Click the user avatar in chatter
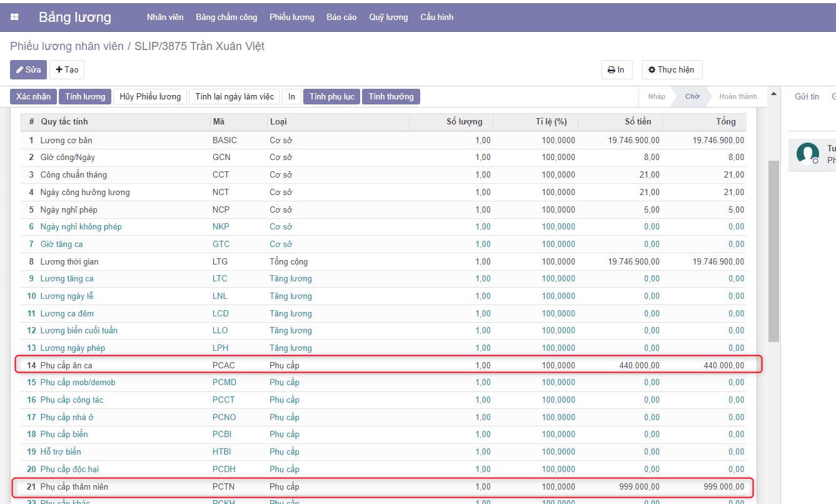The width and height of the screenshot is (836, 504). pyautogui.click(x=808, y=154)
